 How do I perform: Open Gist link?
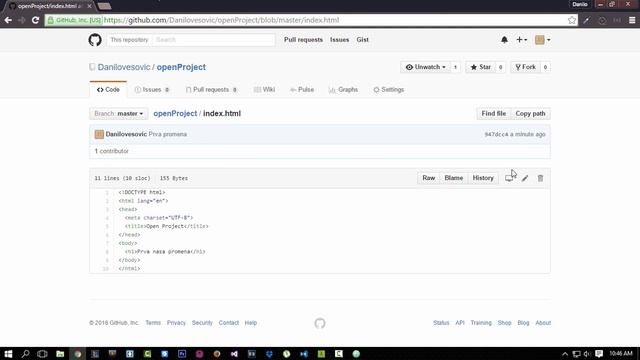tap(362, 40)
